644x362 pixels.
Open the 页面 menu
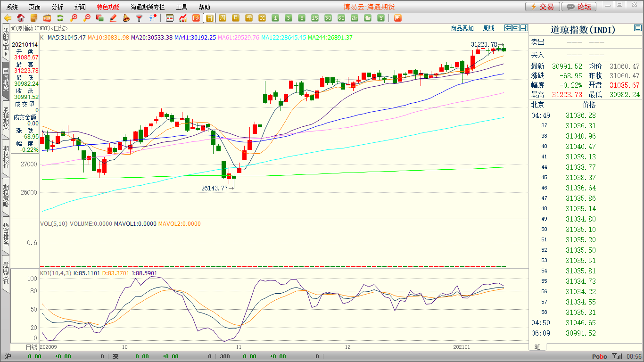(x=34, y=7)
